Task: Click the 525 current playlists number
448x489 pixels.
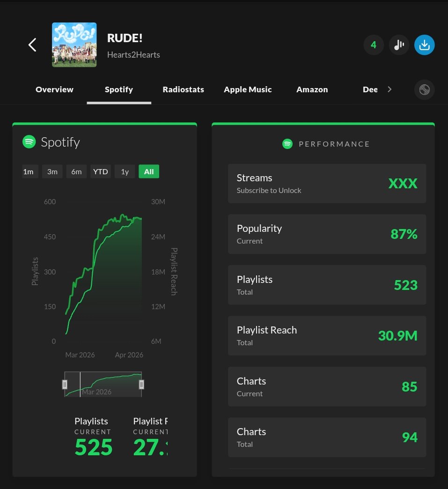Action: 93,447
